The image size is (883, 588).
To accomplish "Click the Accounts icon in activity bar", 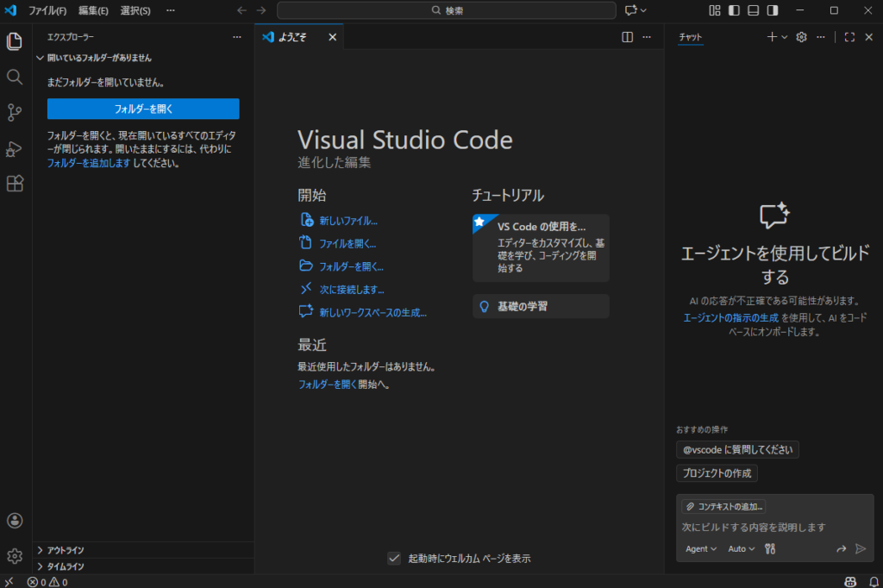I will click(x=15, y=521).
